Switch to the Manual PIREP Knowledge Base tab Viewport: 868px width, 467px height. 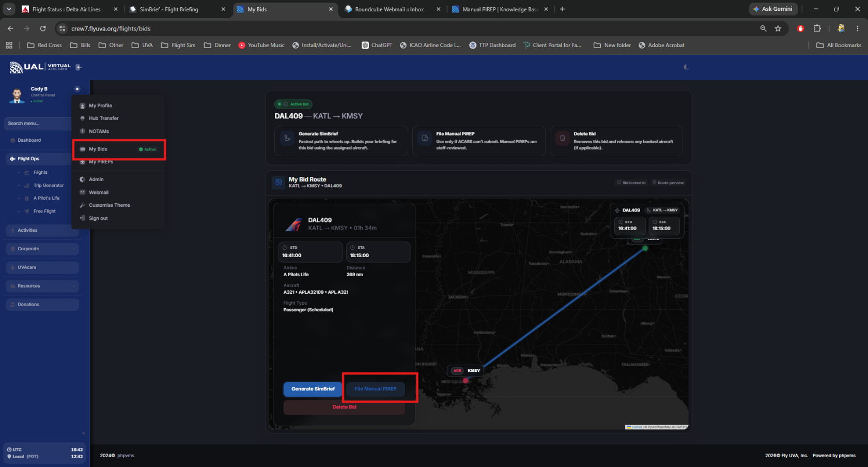[x=500, y=9]
